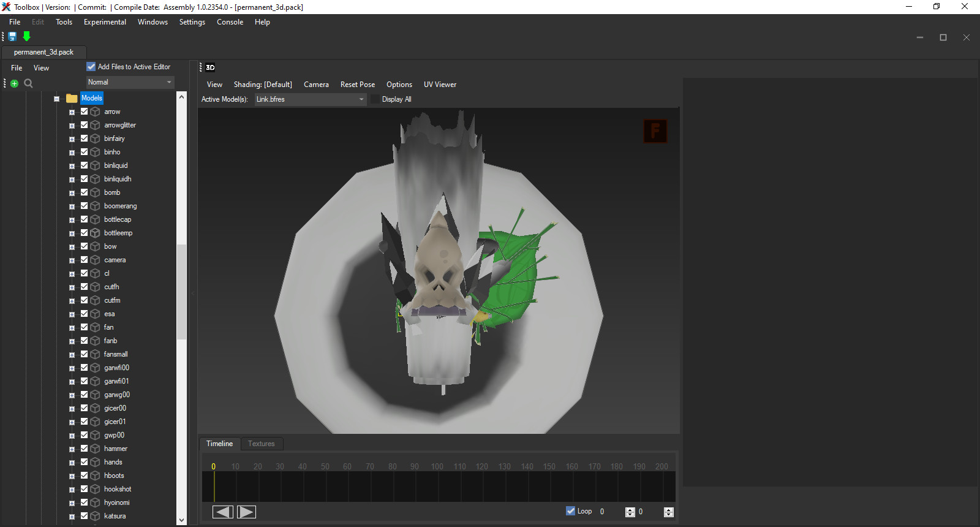Open Shading: [Default] options
The width and height of the screenshot is (980, 527).
click(263, 85)
